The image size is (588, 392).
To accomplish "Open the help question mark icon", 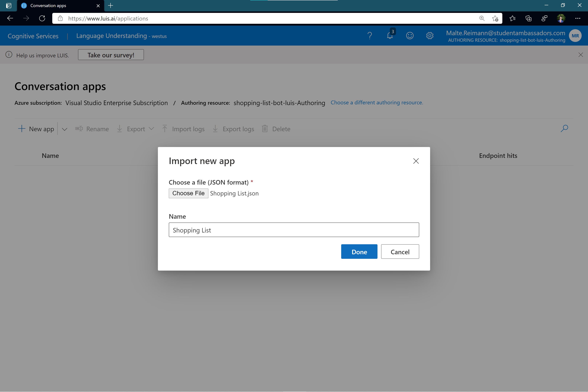I will point(369,36).
